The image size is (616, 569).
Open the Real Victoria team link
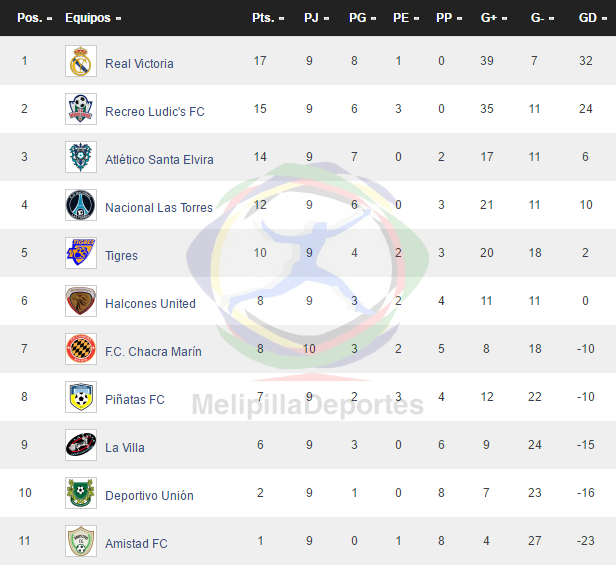point(139,63)
